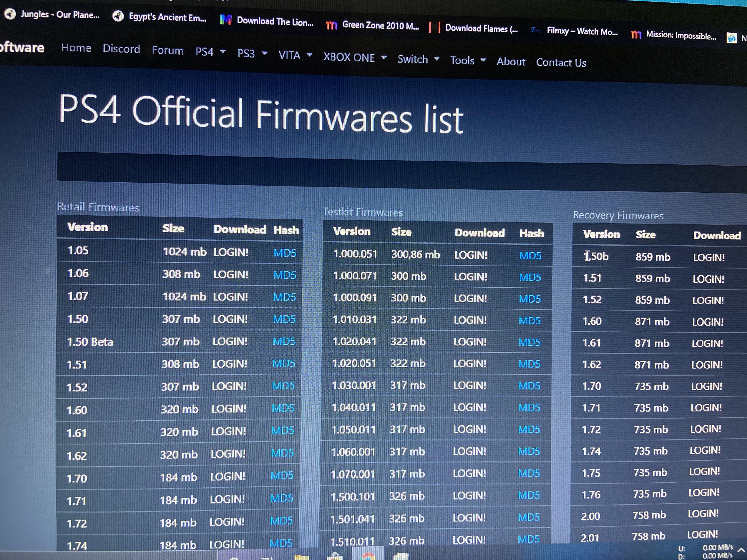Image resolution: width=747 pixels, height=560 pixels.
Task: Expand the Tools dropdown menu
Action: coord(468,61)
